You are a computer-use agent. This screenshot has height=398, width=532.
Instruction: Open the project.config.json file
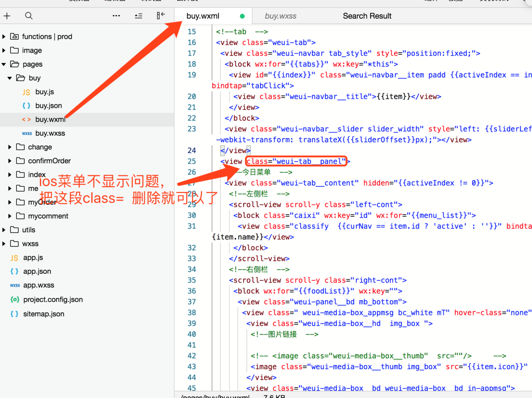(x=53, y=299)
